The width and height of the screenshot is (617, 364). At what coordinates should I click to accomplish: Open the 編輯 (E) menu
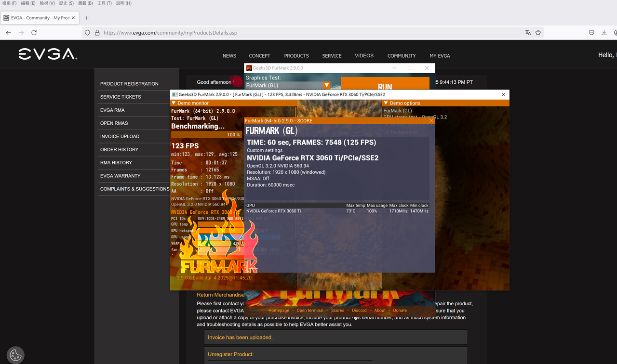coord(28,3)
